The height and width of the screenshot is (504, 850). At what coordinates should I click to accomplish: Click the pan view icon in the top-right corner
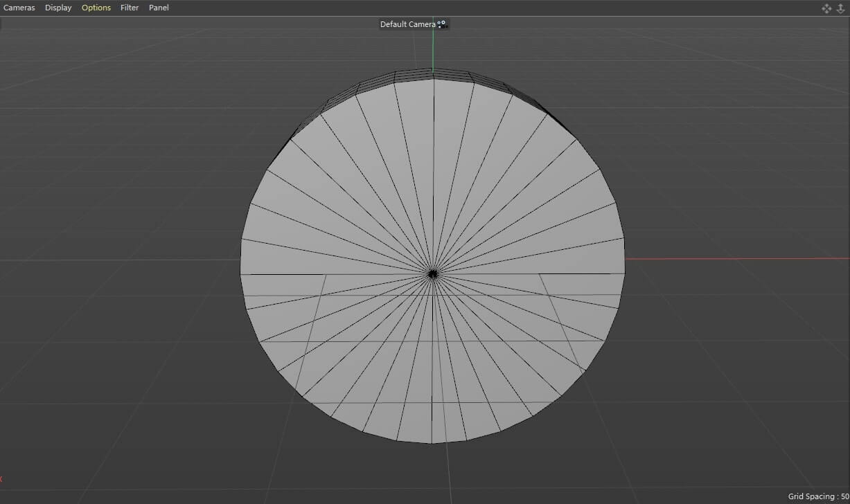(x=826, y=8)
